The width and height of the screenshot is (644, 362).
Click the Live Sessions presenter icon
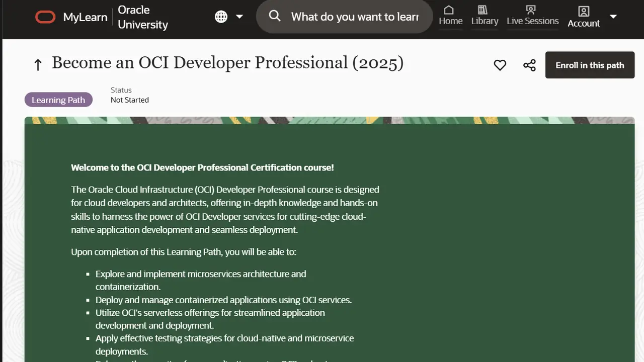[530, 10]
